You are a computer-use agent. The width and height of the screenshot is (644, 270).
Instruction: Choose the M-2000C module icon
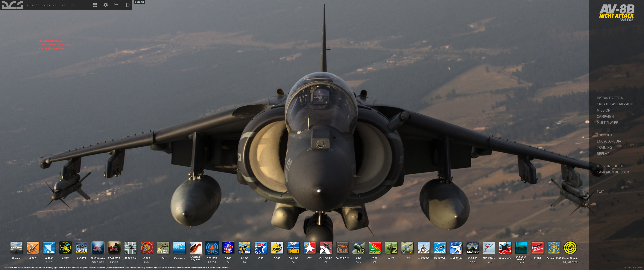[423, 248]
